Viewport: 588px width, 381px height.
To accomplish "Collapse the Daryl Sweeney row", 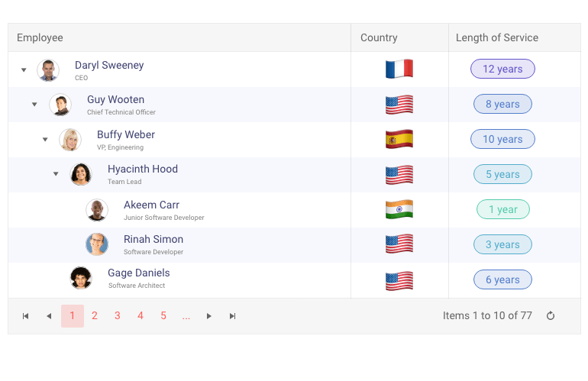I will pos(24,70).
